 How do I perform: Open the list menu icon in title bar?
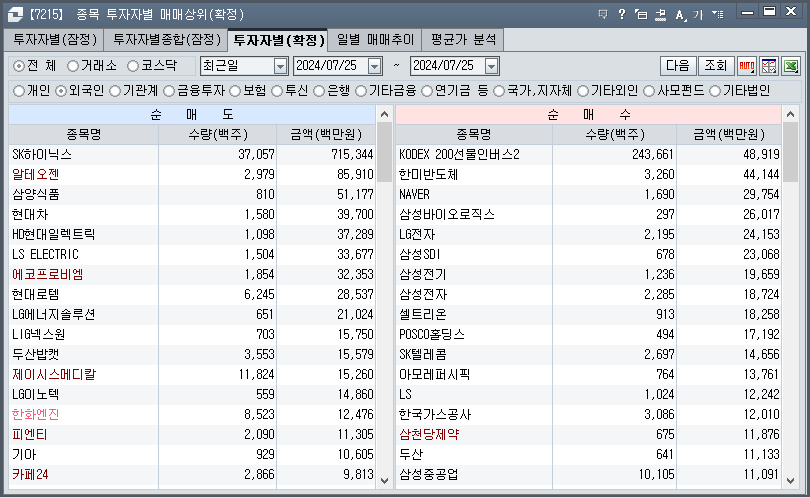click(718, 14)
